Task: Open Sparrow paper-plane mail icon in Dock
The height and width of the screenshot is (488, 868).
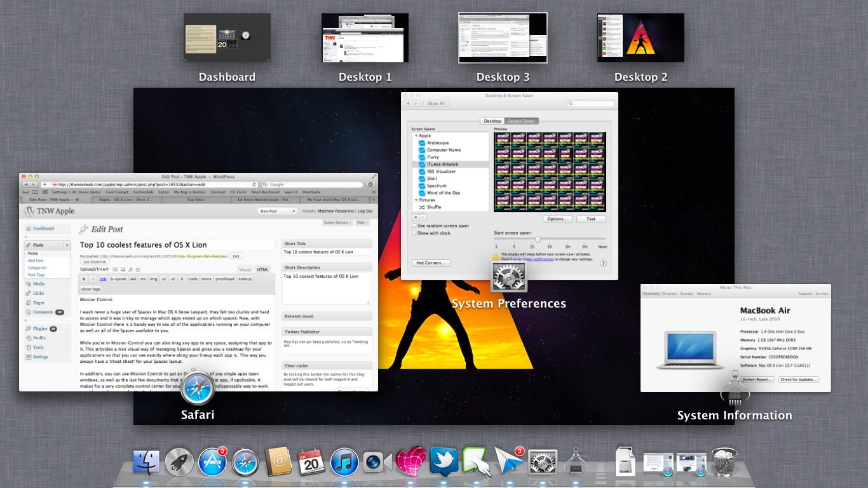Action: [510, 462]
